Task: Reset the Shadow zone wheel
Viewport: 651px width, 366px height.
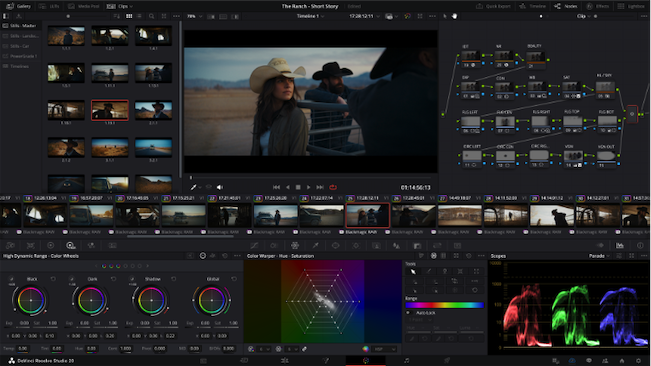Action: click(174, 279)
